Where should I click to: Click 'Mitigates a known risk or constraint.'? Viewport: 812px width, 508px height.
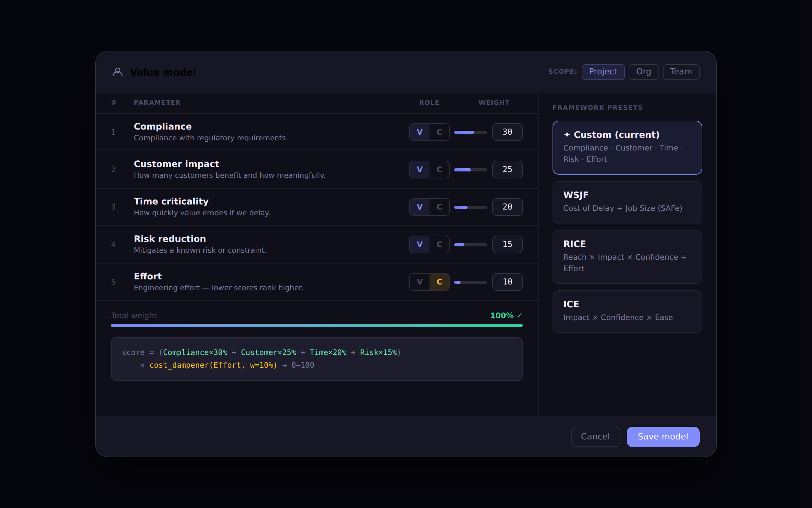click(200, 250)
